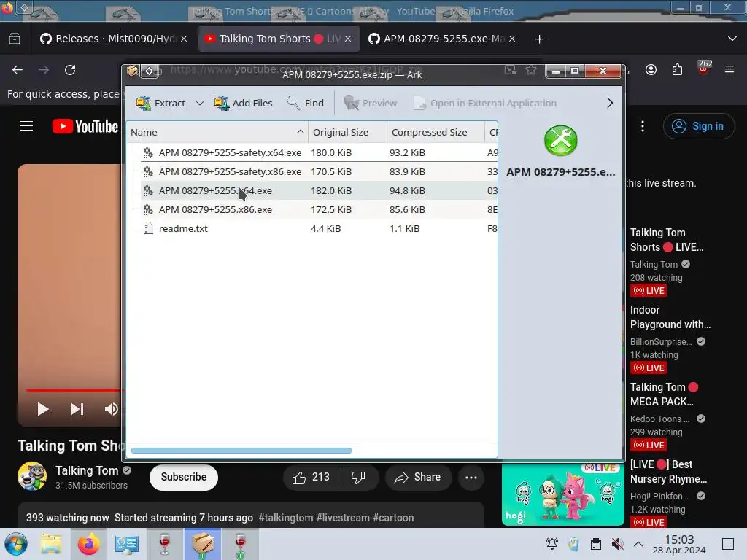Play the YouTube video
Screen dimensions: 747x560
tap(42, 409)
